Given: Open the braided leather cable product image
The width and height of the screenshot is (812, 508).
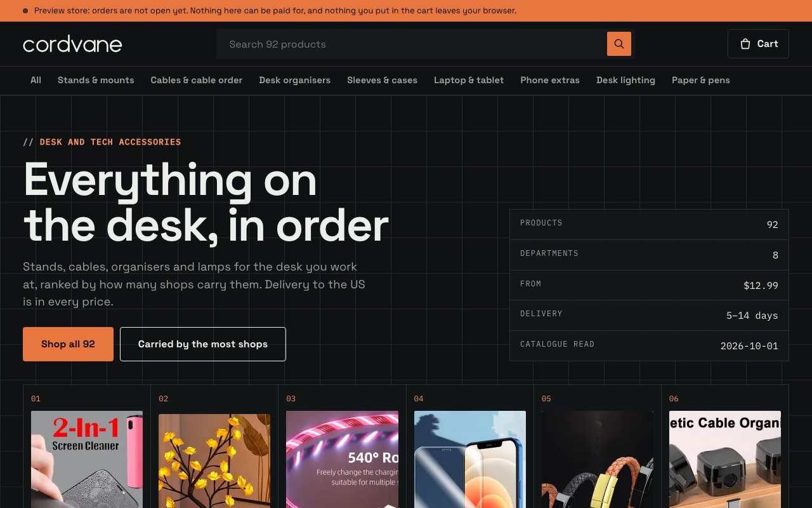Looking at the screenshot, I should tap(598, 459).
